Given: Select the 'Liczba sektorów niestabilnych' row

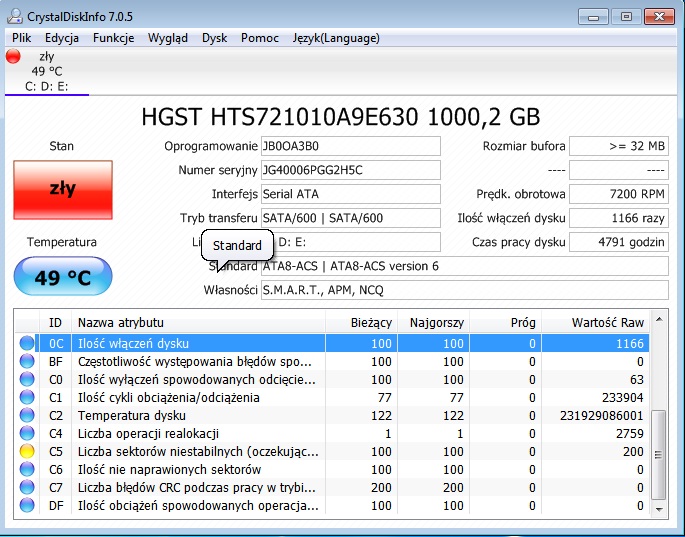Looking at the screenshot, I should pyautogui.click(x=332, y=451).
